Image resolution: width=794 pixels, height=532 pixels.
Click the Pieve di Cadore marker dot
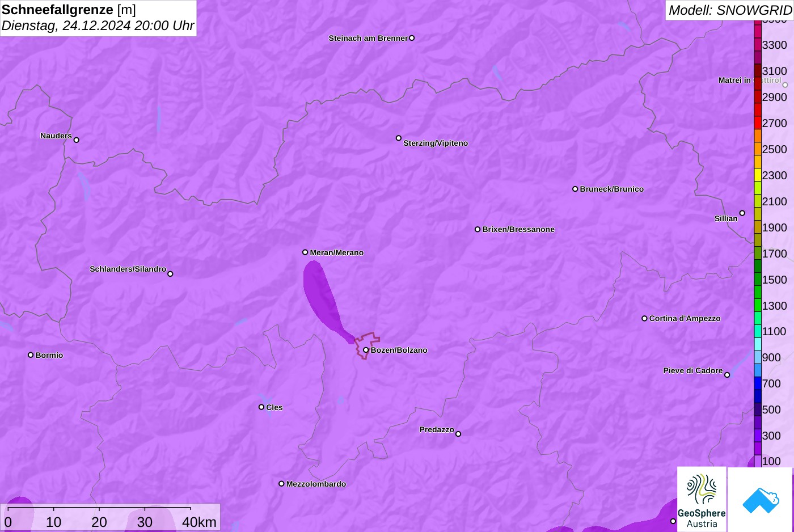(x=727, y=375)
